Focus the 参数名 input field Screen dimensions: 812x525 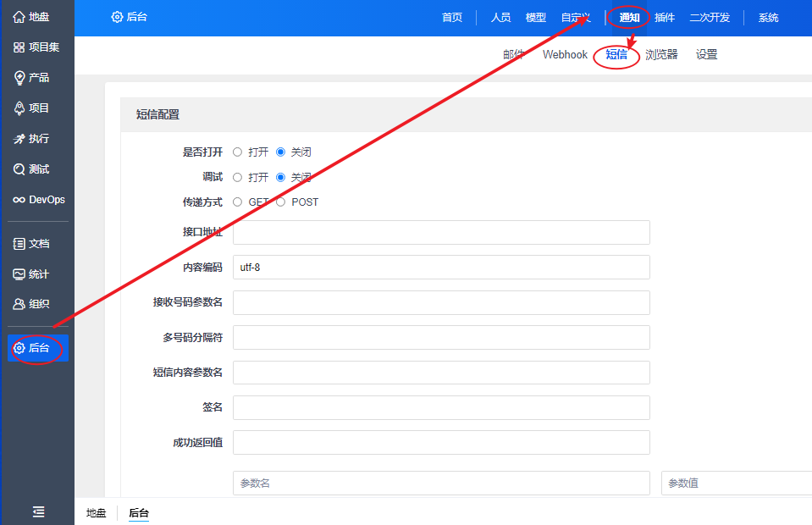441,484
